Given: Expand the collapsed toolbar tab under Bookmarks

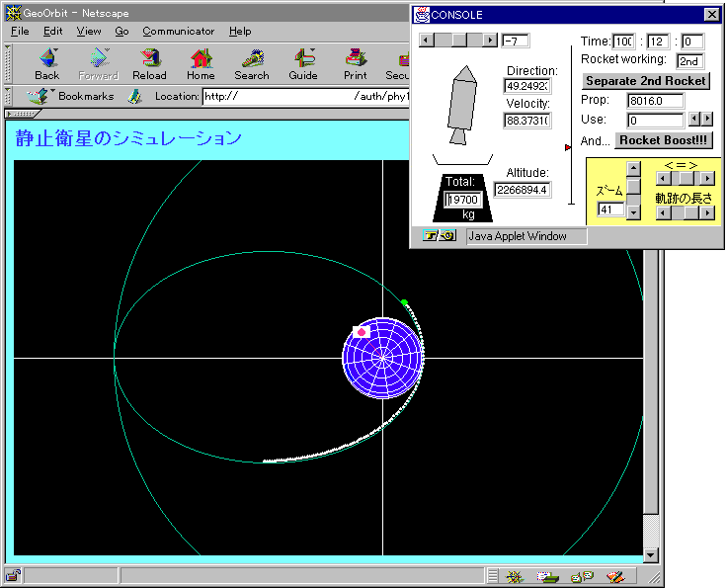Looking at the screenshot, I should pyautogui.click(x=22, y=114).
